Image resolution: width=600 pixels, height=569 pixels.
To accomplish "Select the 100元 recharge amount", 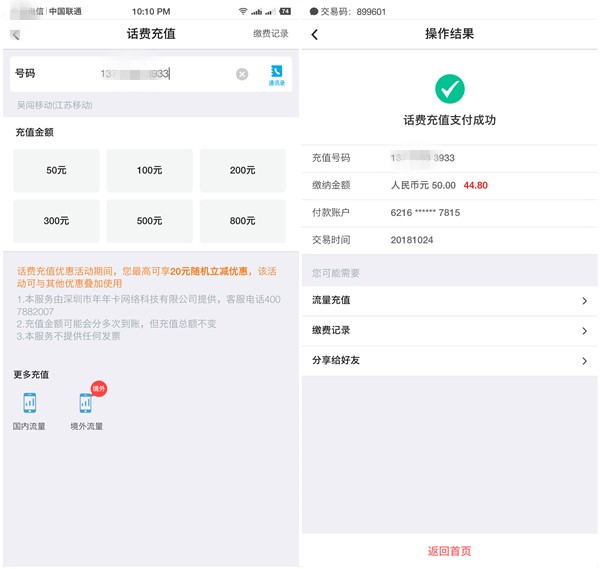I will click(149, 171).
